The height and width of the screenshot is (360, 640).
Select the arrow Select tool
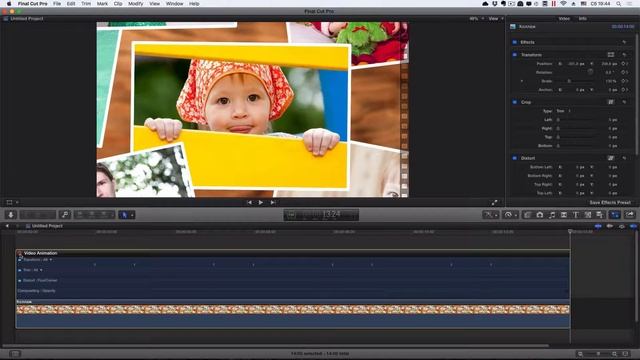[124, 215]
